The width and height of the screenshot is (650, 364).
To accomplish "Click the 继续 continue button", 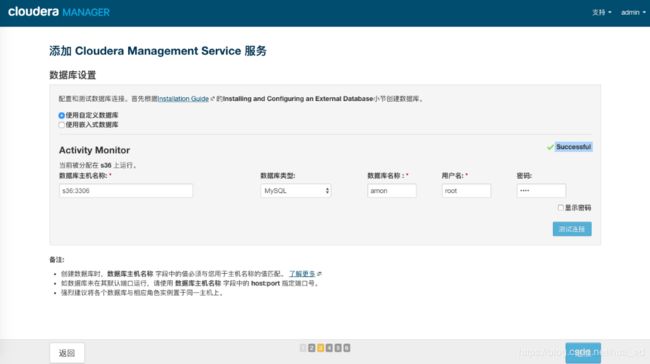I will [x=583, y=353].
